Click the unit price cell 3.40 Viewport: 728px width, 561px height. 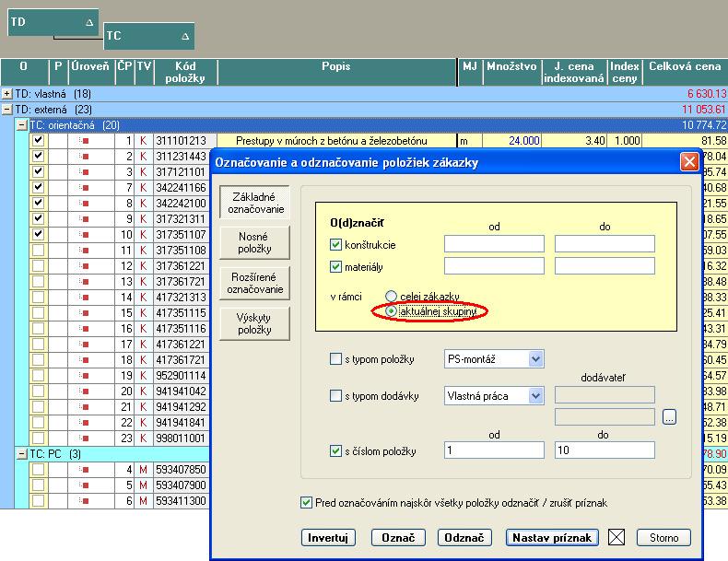point(574,141)
